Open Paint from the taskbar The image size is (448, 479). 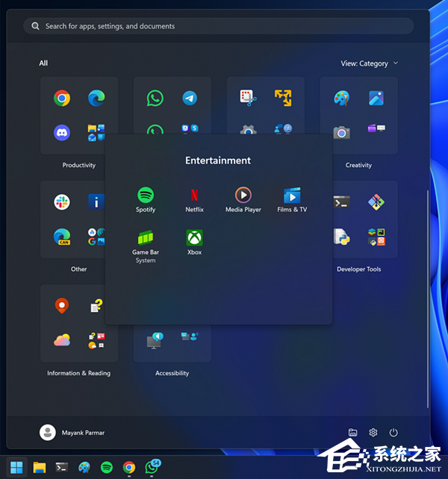pyautogui.click(x=84, y=467)
